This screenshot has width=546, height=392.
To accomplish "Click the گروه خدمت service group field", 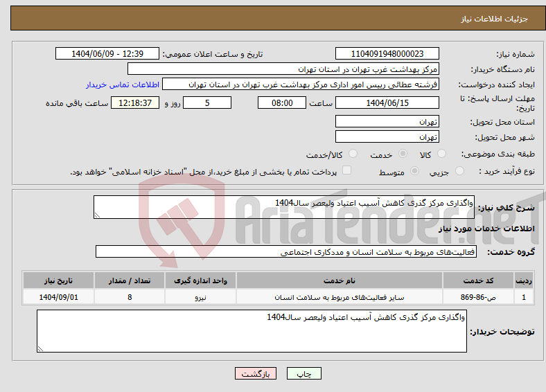I will click(286, 251).
